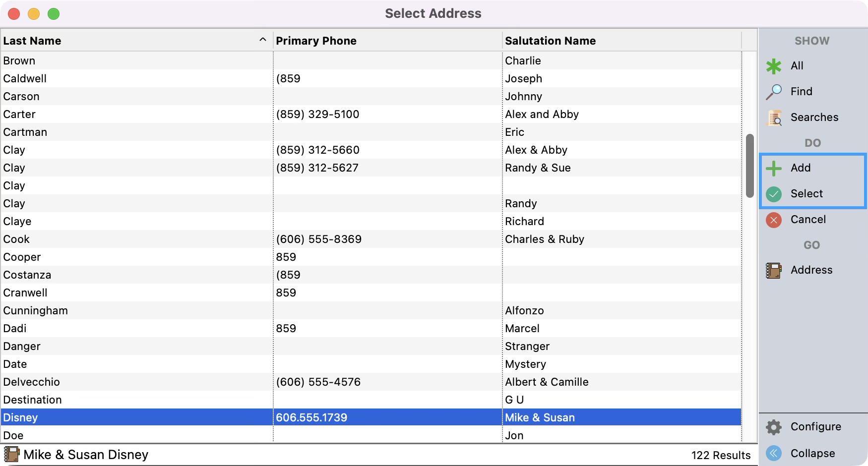
Task: Go to Address
Action: [811, 270]
